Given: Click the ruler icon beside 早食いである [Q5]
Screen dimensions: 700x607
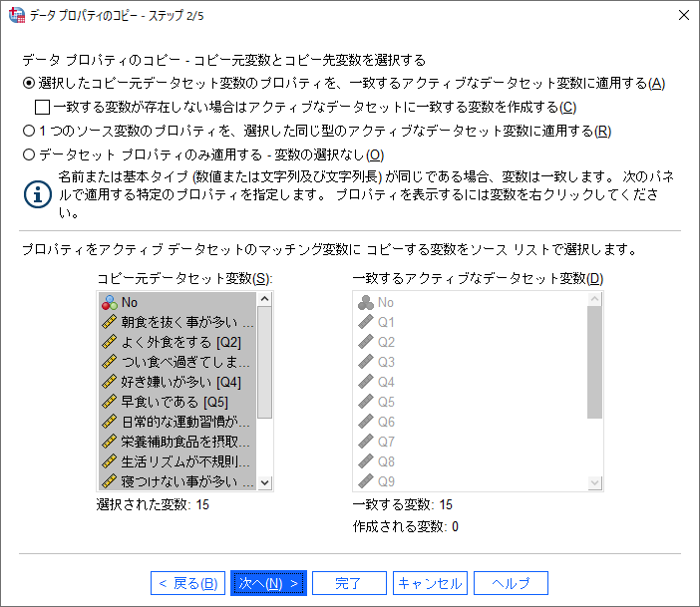Looking at the screenshot, I should click(x=110, y=402).
